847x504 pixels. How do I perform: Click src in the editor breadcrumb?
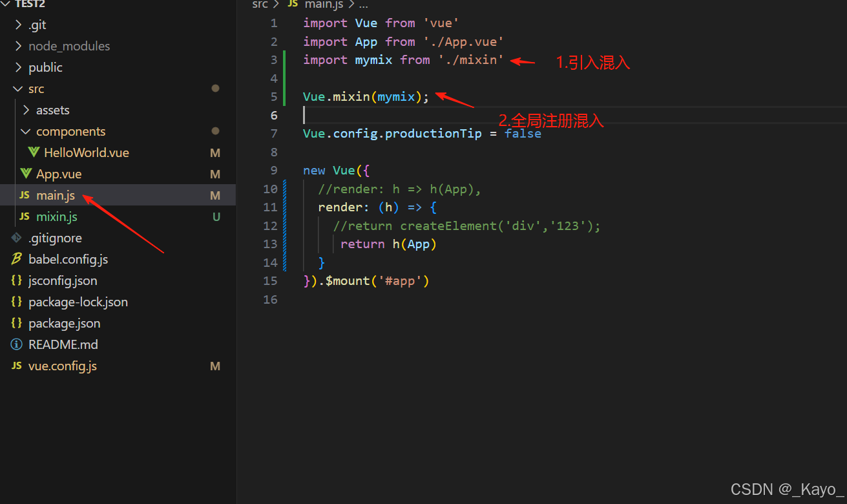pyautogui.click(x=260, y=5)
